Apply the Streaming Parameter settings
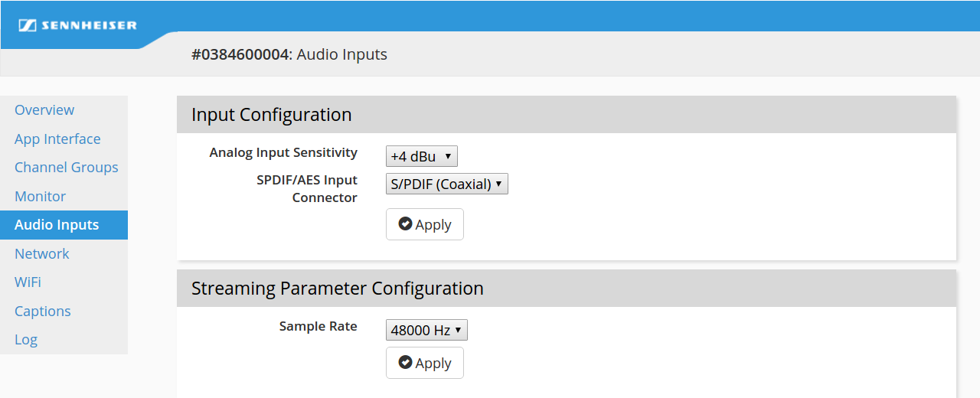This screenshot has width=980, height=398. pos(425,363)
